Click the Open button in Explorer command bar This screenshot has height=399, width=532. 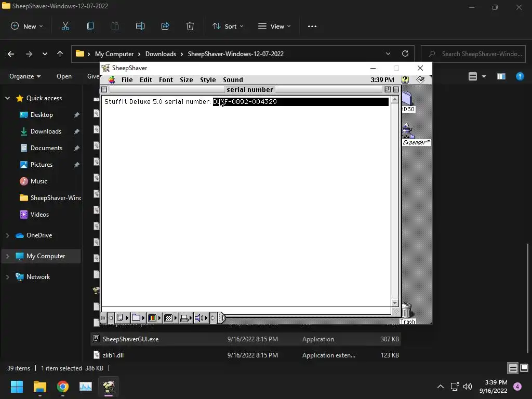[x=64, y=76]
